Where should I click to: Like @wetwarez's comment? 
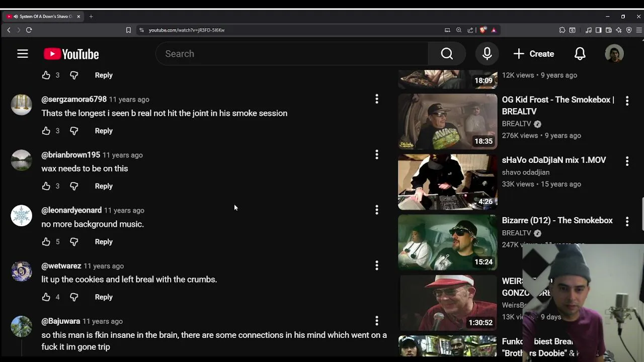[x=46, y=297]
